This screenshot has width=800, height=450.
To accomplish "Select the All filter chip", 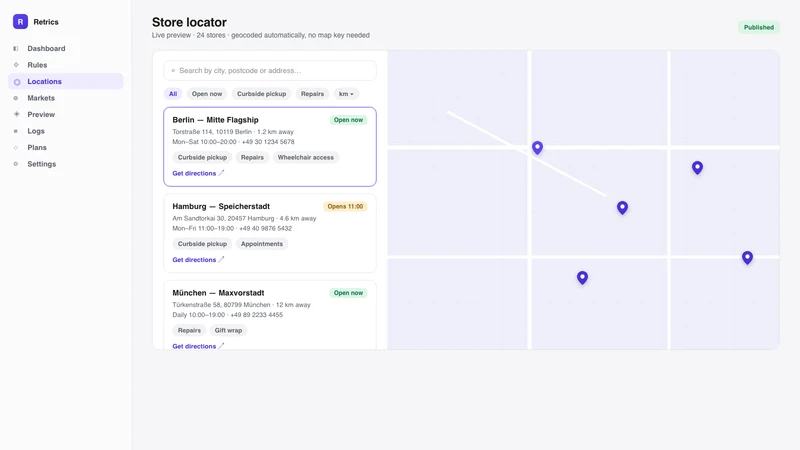I will click(x=173, y=94).
